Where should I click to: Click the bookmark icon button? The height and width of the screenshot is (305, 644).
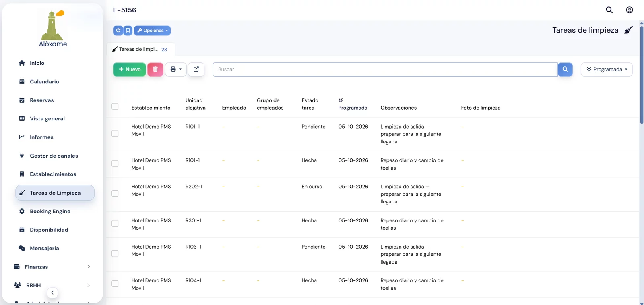click(x=128, y=31)
